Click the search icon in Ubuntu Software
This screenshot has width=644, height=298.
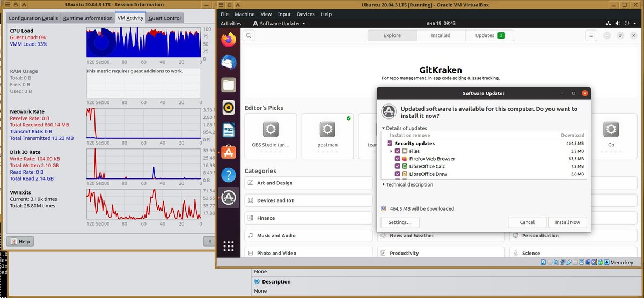click(248, 35)
